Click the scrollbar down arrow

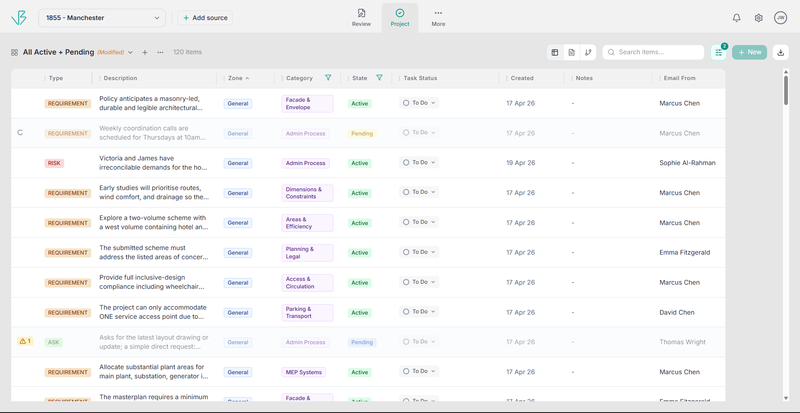click(786, 398)
